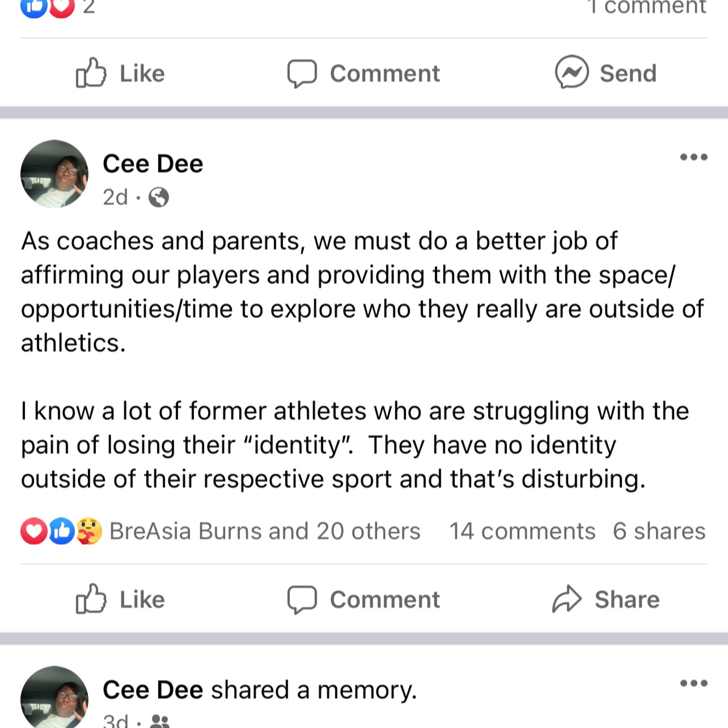
Task: Tap the public globe privacy icon
Action: 159,197
